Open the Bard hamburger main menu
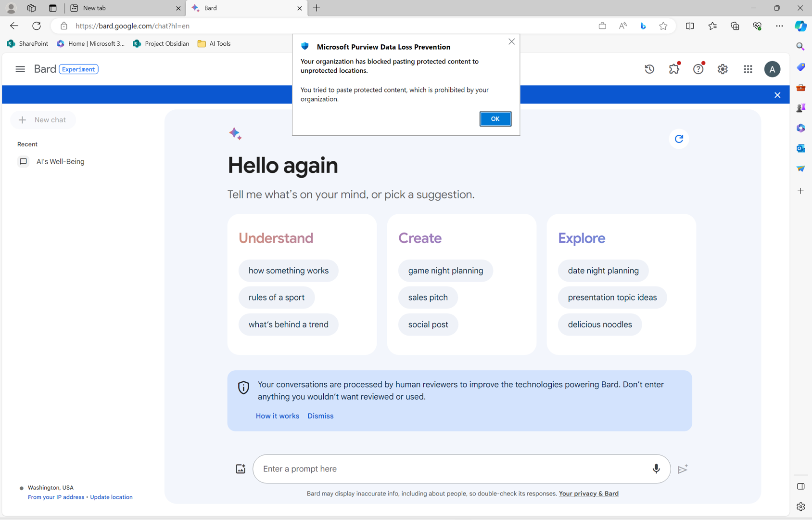 tap(20, 69)
